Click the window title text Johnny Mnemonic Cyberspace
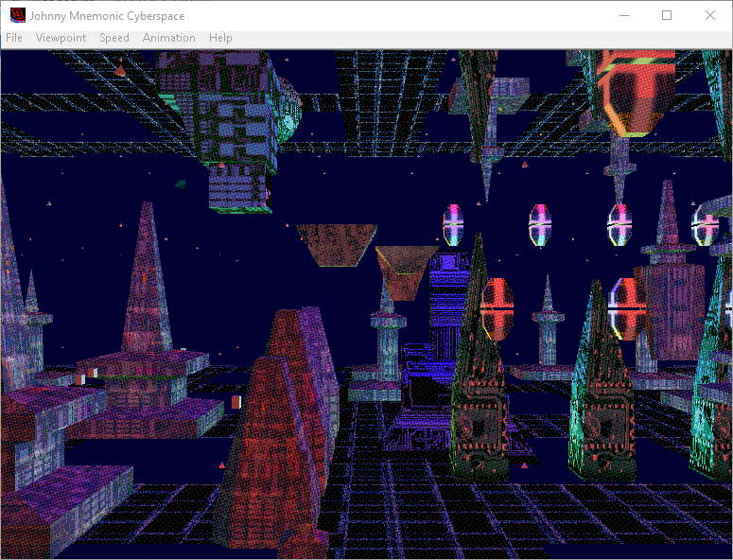Image resolution: width=733 pixels, height=560 pixels. point(107,16)
